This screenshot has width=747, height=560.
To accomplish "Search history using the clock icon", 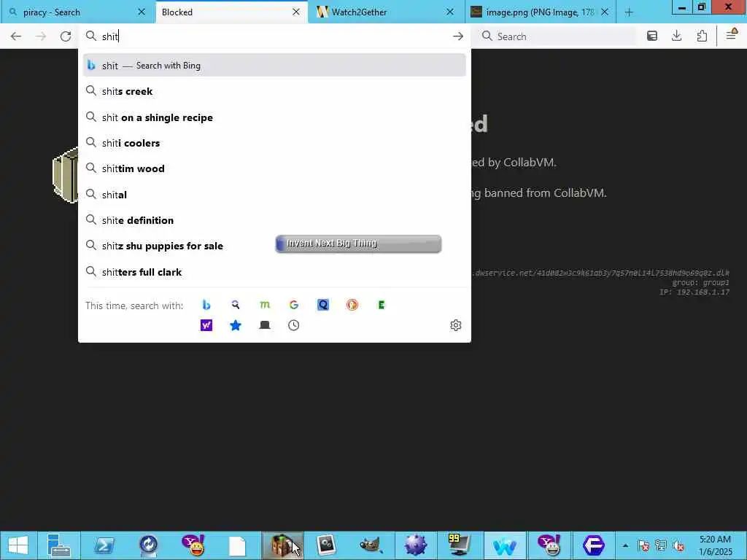I will (x=294, y=325).
